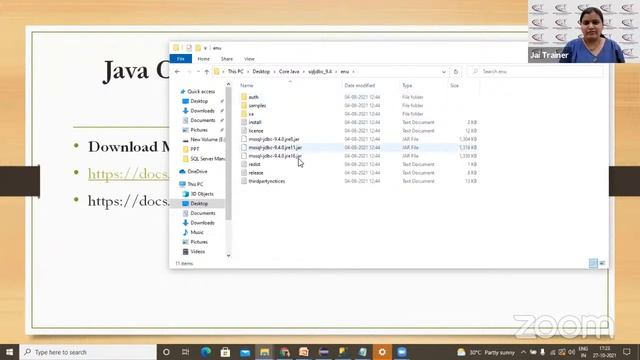Screen dimensions: 640x360
Task: Select mssql-jdbc-9.4.0.jre16.jar file
Action: click(275, 156)
